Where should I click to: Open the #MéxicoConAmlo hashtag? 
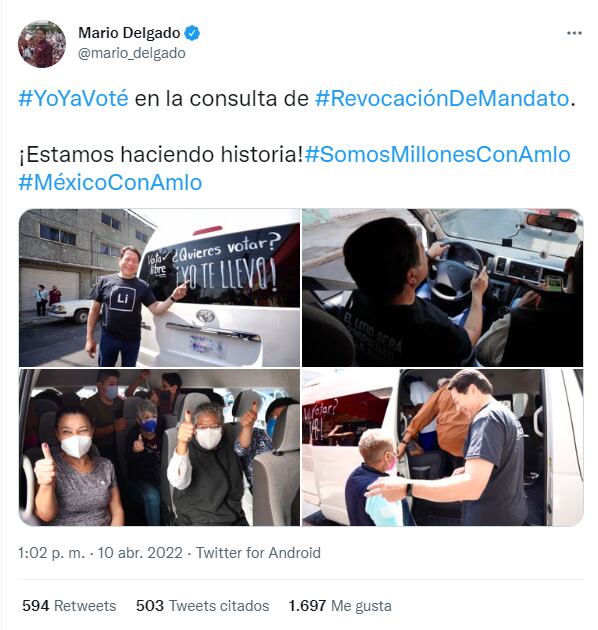click(110, 183)
